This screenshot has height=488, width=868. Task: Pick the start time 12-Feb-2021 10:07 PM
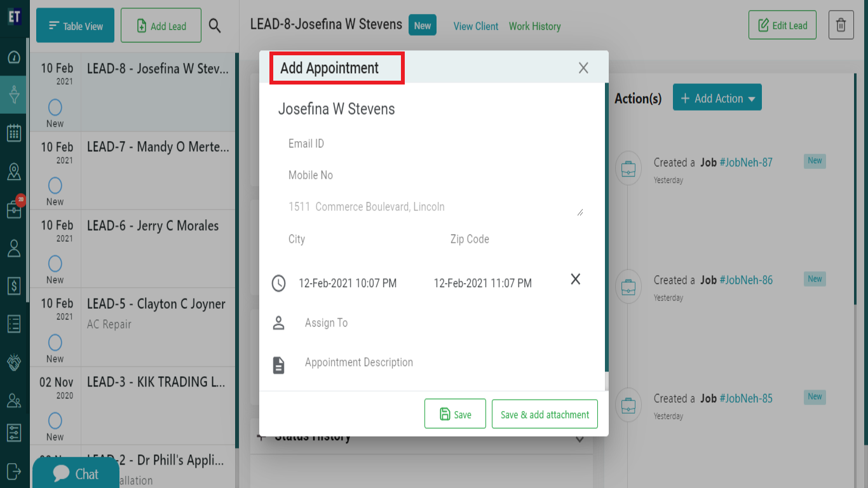click(x=348, y=283)
